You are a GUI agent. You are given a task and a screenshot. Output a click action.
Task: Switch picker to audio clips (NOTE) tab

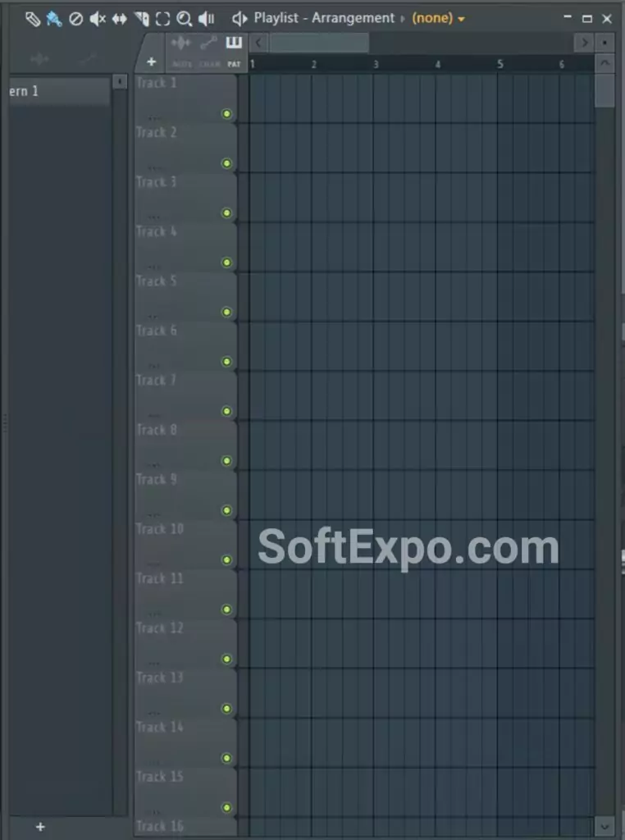pyautogui.click(x=181, y=51)
